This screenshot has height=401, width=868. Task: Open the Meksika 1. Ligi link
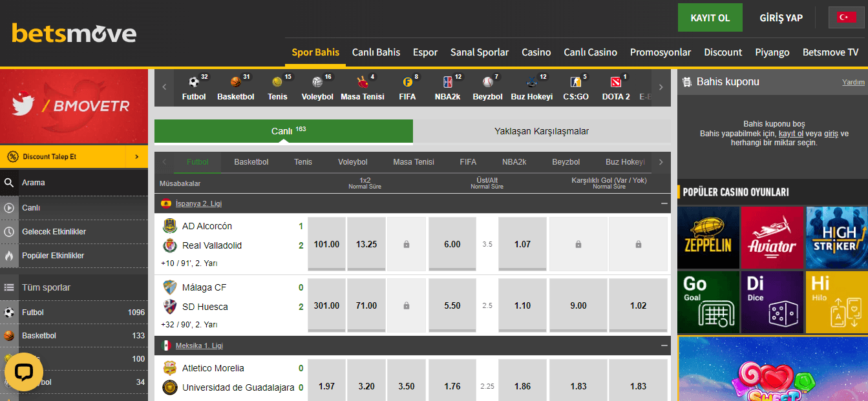click(x=199, y=345)
